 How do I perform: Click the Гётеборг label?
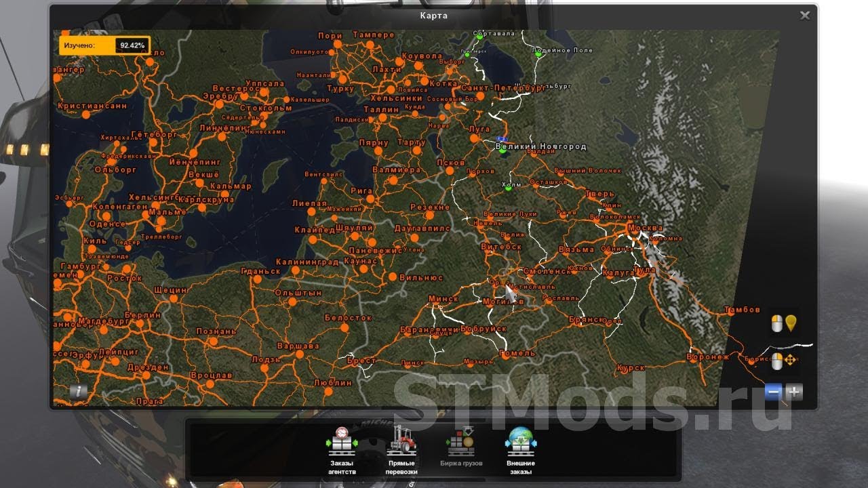153,134
